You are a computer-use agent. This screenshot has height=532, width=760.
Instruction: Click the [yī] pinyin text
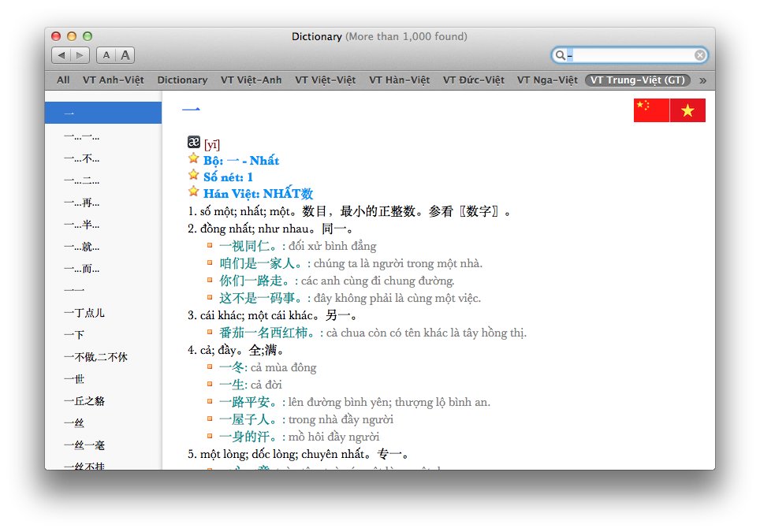point(212,144)
